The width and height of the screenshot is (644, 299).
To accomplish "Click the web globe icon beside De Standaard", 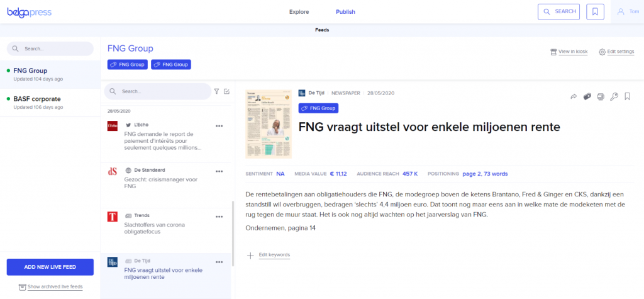I will [128, 170].
